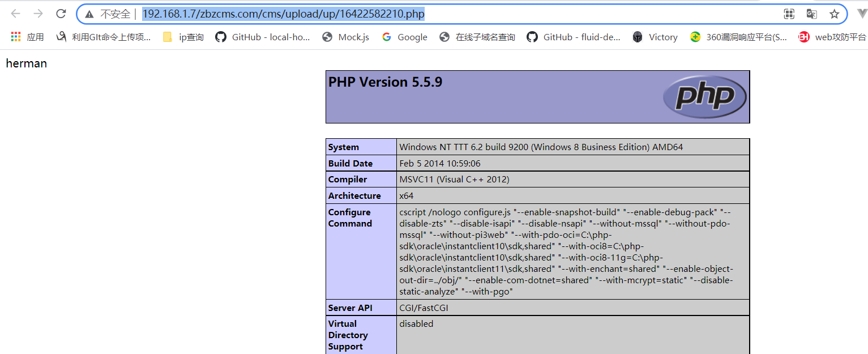This screenshot has height=354, width=868.
Task: Open the web攻防平台 bookmark
Action: coord(832,37)
